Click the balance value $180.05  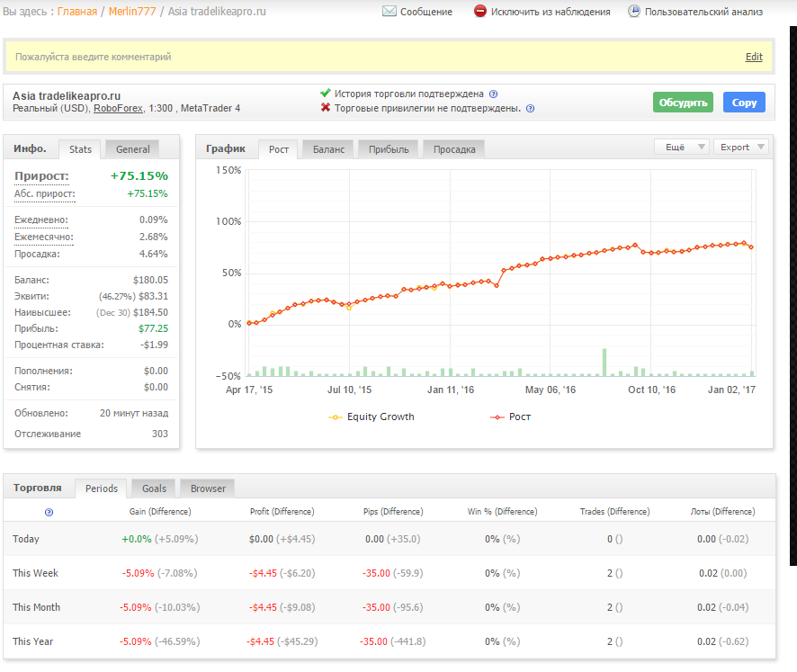[x=150, y=280]
